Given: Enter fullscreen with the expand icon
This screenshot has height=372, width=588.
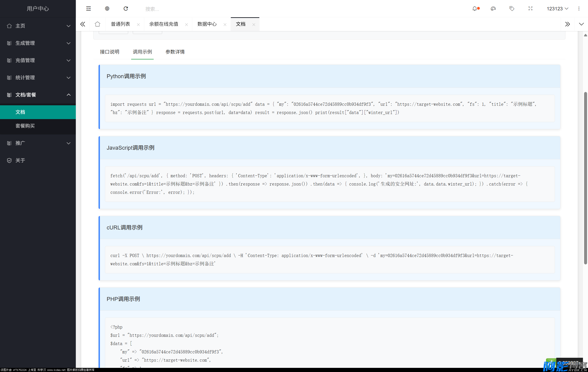Looking at the screenshot, I should [530, 9].
